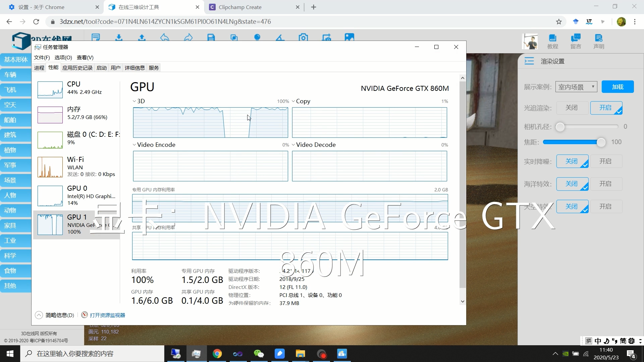Open the 教程 tutorial icon
Viewport: 644px width, 362px height.
tap(552, 42)
